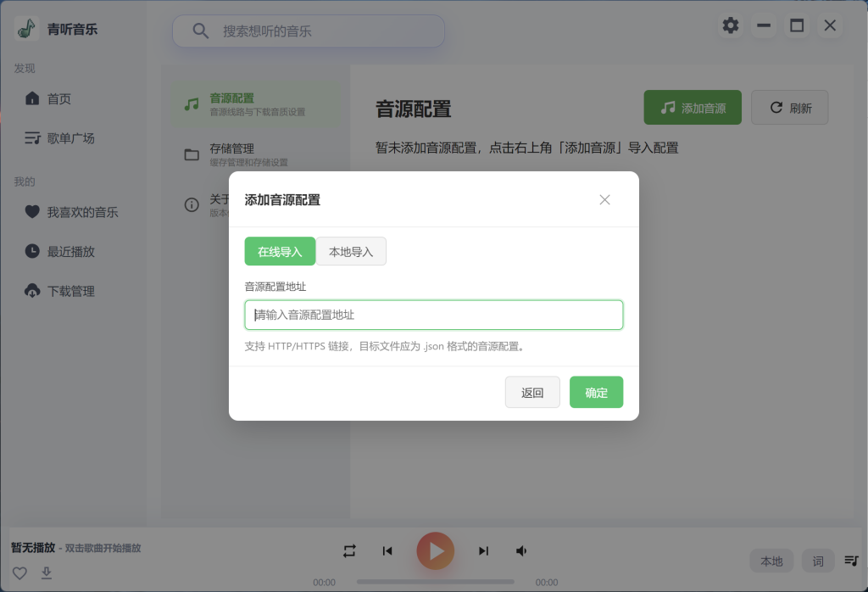This screenshot has width=868, height=592.
Task: Click the 添加音源 green button
Action: pyautogui.click(x=693, y=108)
